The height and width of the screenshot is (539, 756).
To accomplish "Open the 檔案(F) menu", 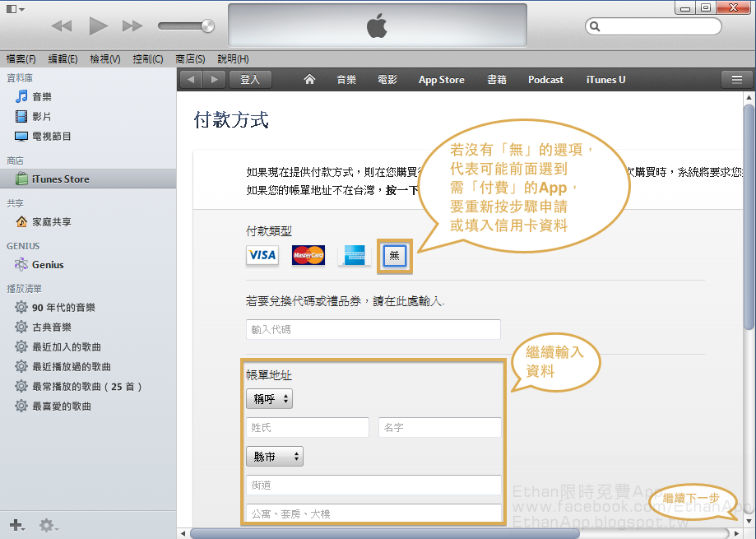I will click(x=21, y=58).
